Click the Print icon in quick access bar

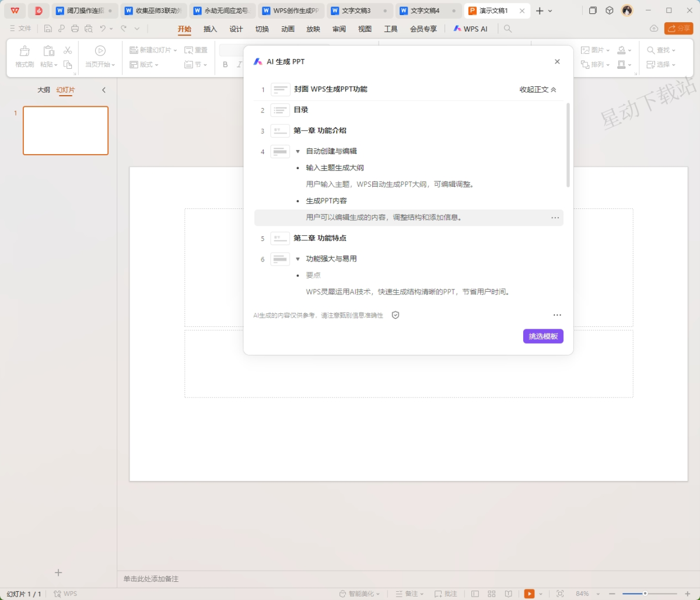point(75,29)
